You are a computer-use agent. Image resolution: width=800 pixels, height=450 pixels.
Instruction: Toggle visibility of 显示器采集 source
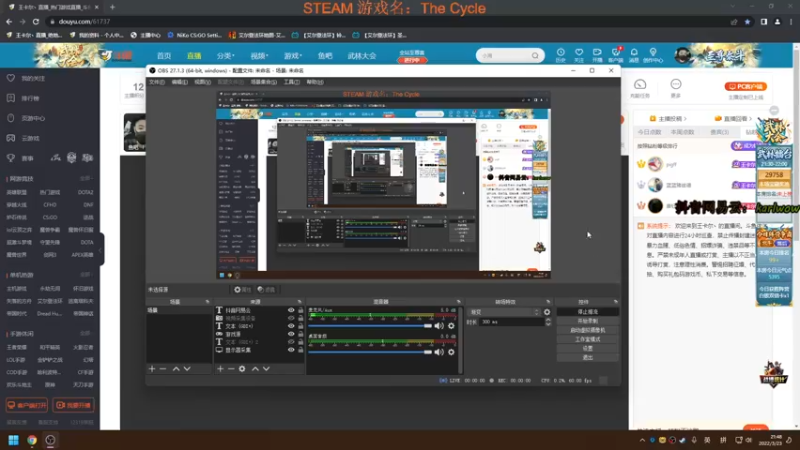[x=291, y=350]
